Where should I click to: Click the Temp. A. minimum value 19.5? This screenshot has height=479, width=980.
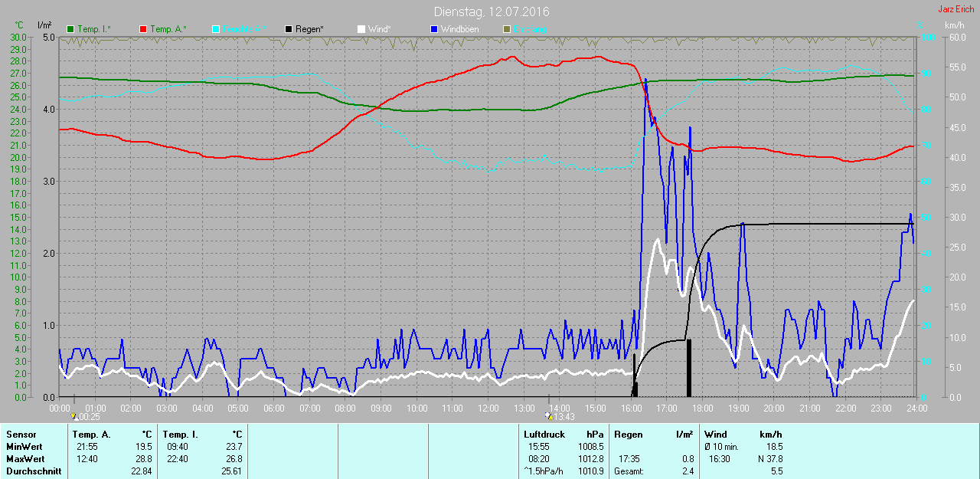click(144, 447)
